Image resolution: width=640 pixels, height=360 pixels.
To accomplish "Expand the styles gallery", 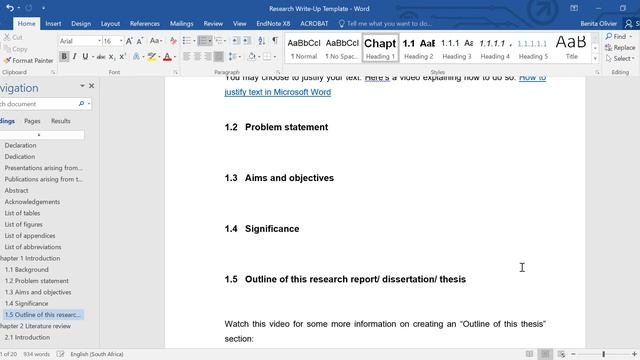I will pos(595,58).
